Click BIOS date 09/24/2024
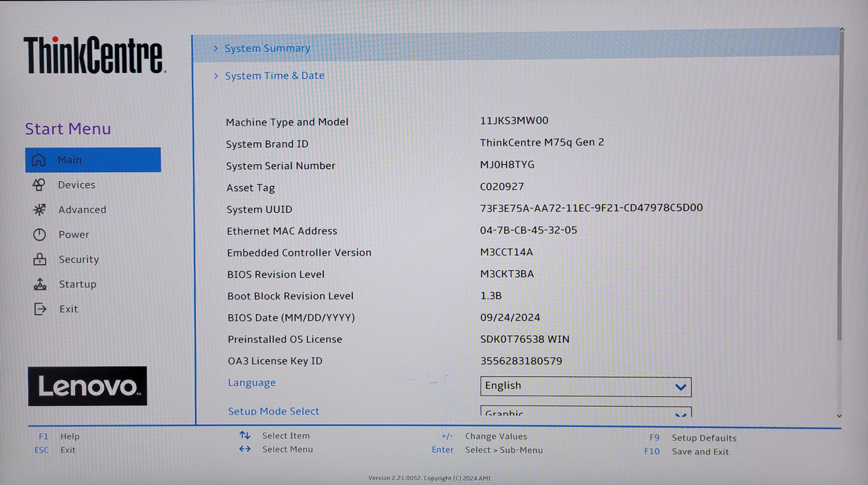The image size is (868, 485). [510, 317]
